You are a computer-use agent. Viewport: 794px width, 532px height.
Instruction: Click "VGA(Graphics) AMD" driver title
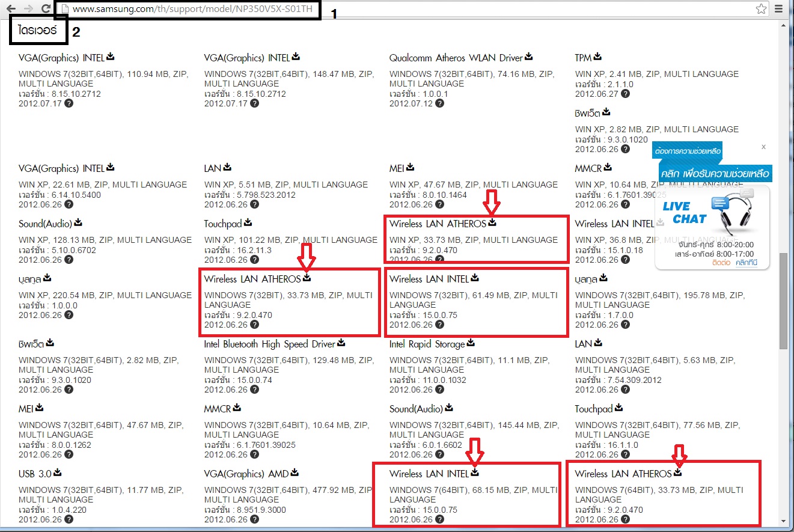click(246, 474)
